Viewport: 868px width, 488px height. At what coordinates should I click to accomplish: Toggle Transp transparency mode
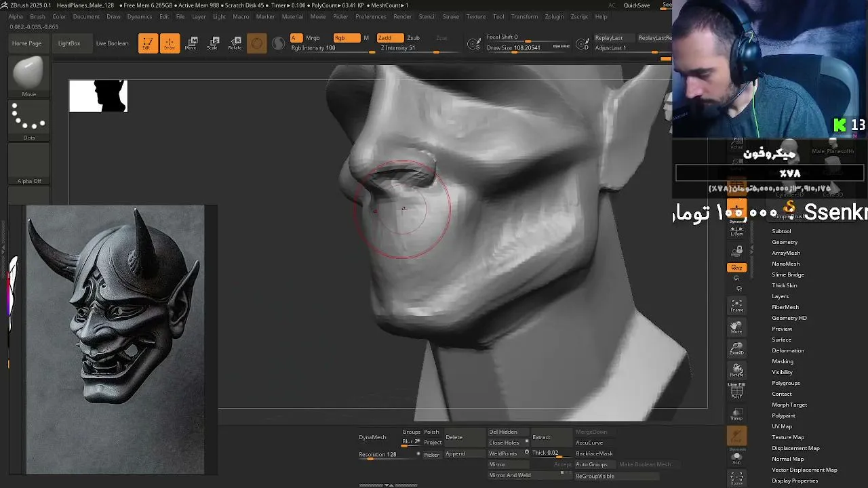736,413
